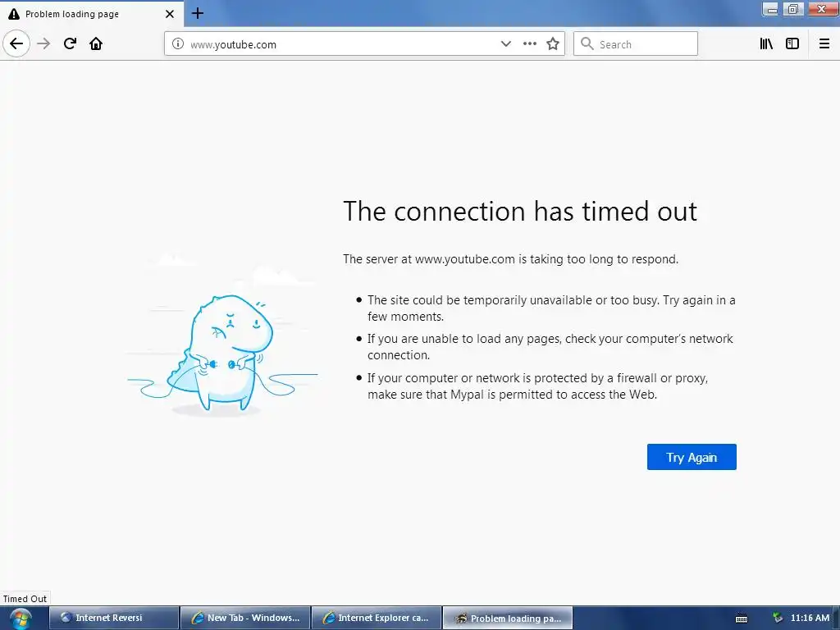Screen dimensions: 840x630
Task: Switch to Internet Reversi taskbar item
Action: [x=114, y=618]
